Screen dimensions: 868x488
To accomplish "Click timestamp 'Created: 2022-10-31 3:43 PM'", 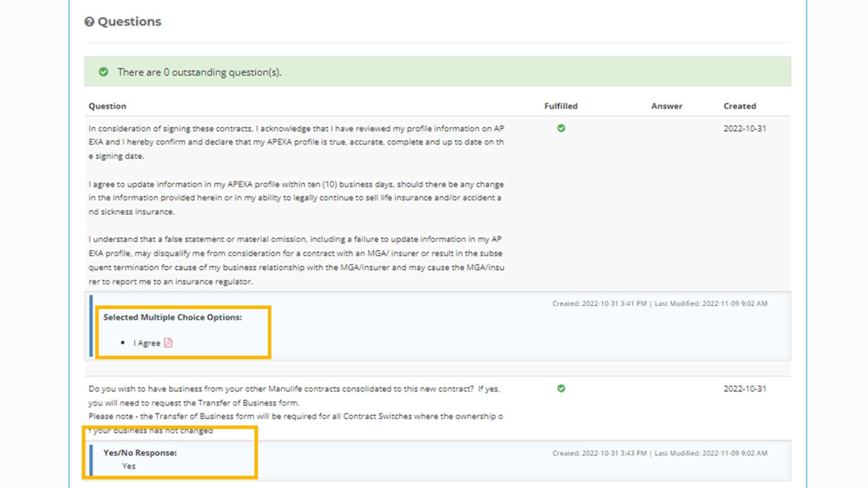I will 599,453.
